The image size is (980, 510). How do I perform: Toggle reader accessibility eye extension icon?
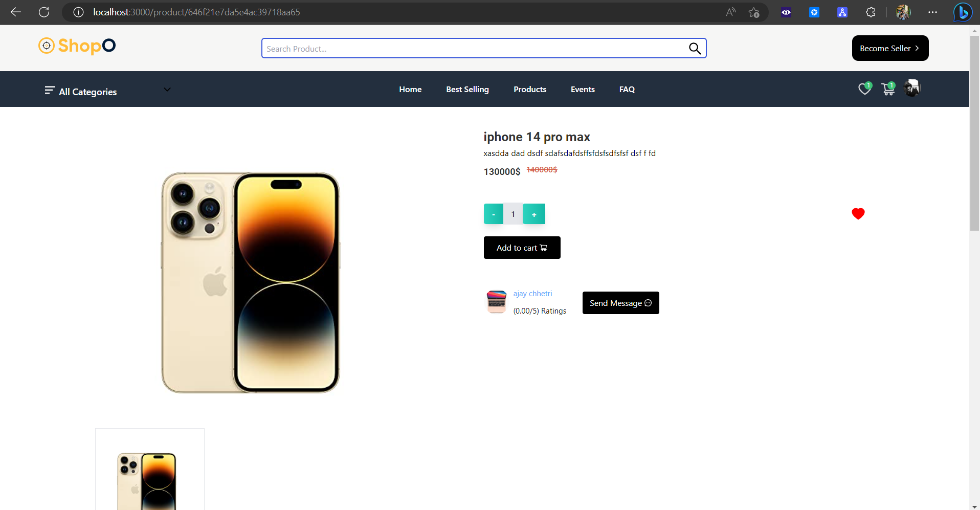786,12
